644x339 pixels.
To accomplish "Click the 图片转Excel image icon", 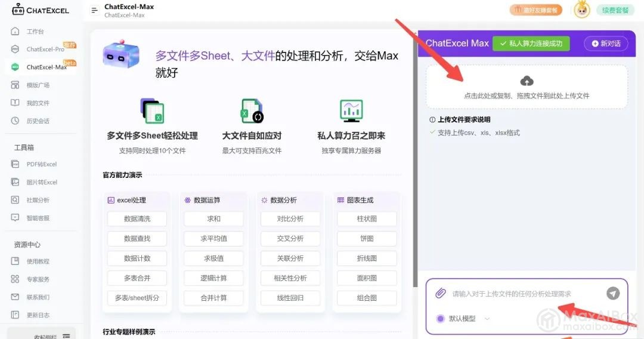I will click(x=15, y=181).
